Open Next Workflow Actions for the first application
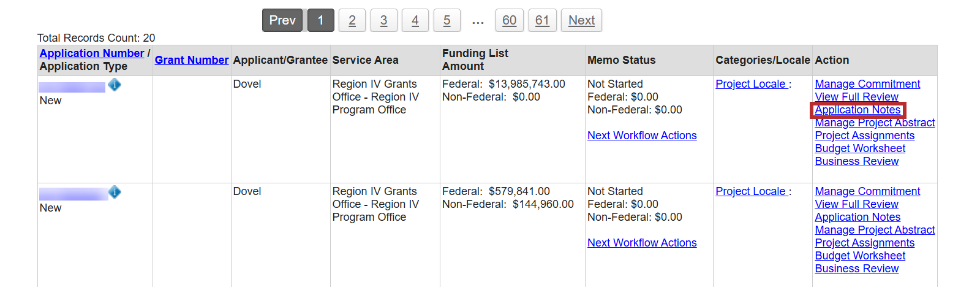Image resolution: width=980 pixels, height=287 pixels. point(642,136)
